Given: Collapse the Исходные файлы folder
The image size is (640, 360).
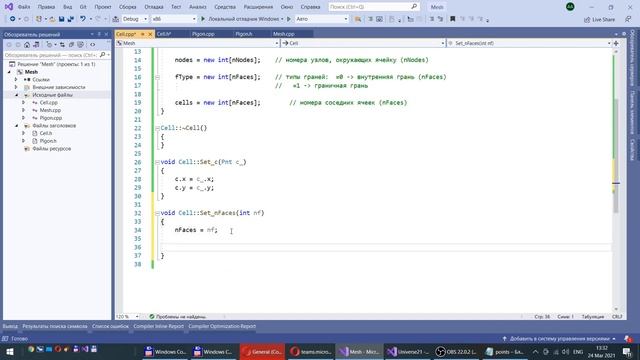Looking at the screenshot, I should [17, 95].
